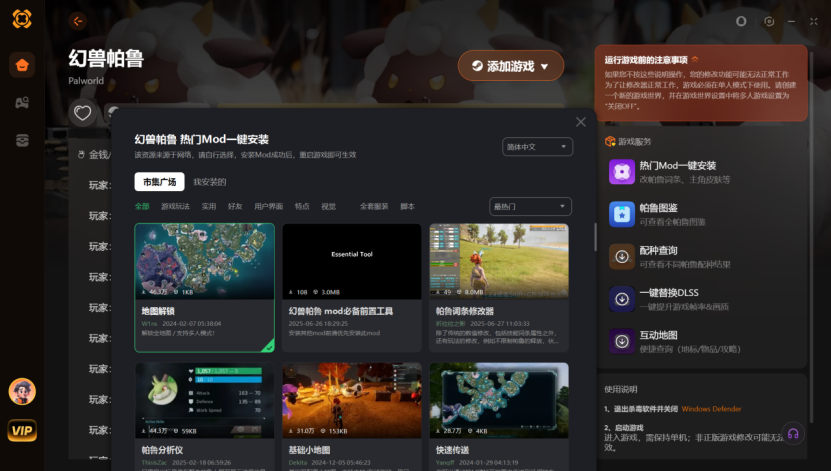The height and width of the screenshot is (471, 831).
Task: Click the Dekita author name
Action: (298, 463)
